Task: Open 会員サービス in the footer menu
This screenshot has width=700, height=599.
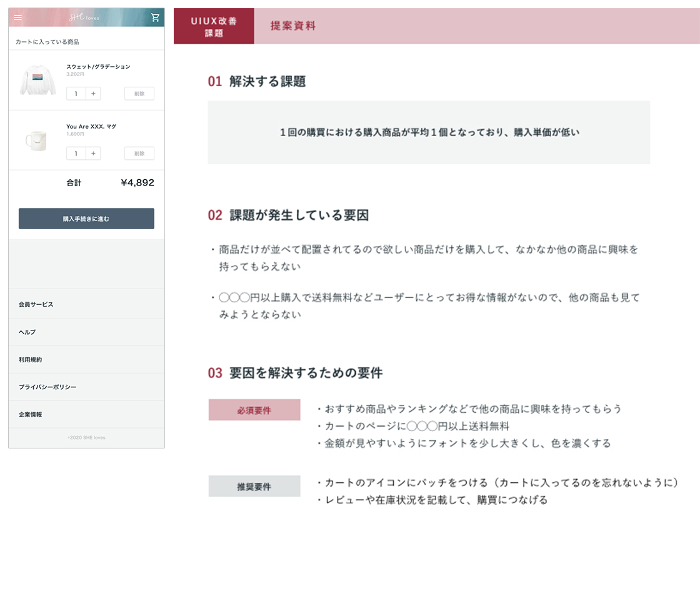Action: [x=36, y=304]
